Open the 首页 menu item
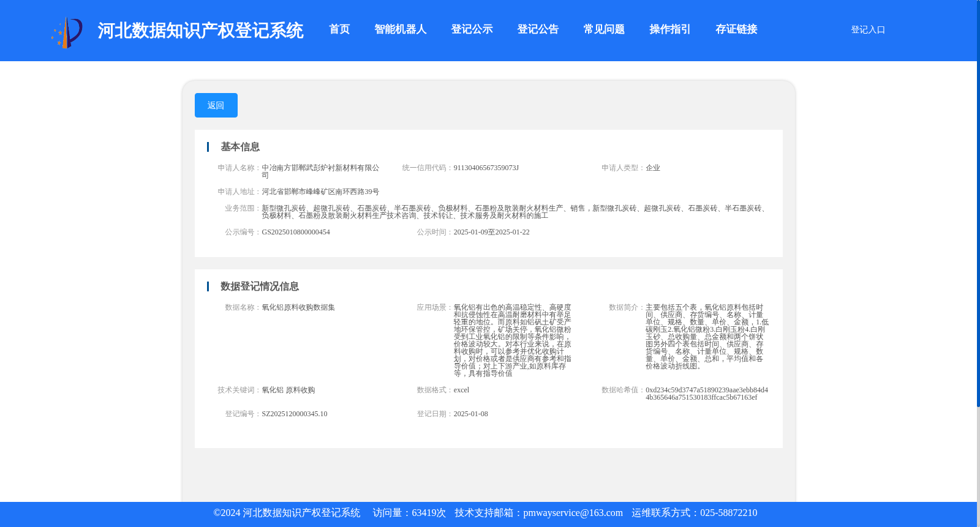Viewport: 980px width, 527px height. click(x=339, y=29)
